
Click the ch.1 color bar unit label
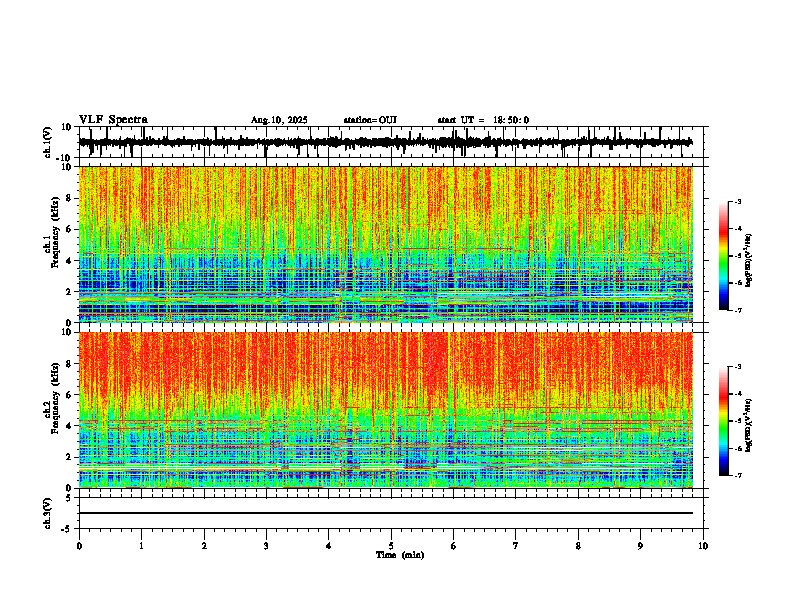tap(749, 261)
